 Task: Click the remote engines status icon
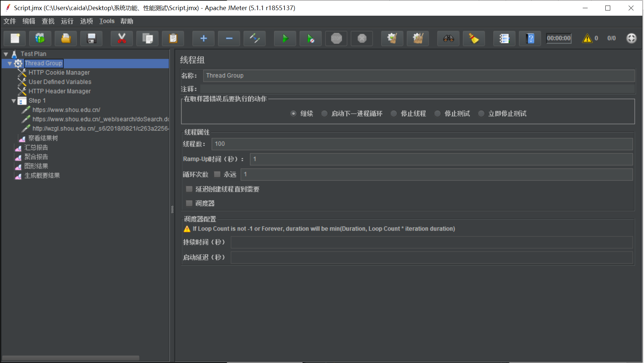(631, 38)
